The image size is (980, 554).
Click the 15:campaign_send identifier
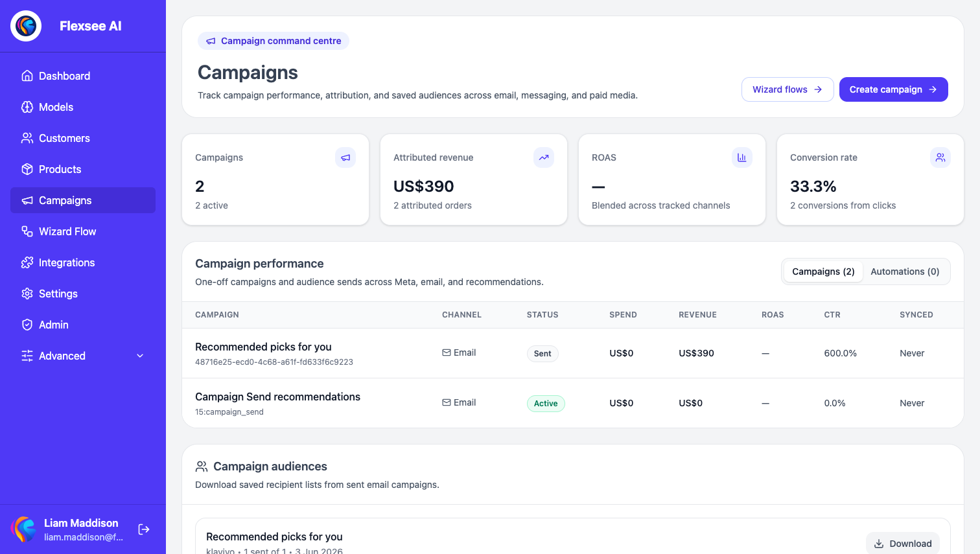pos(229,412)
